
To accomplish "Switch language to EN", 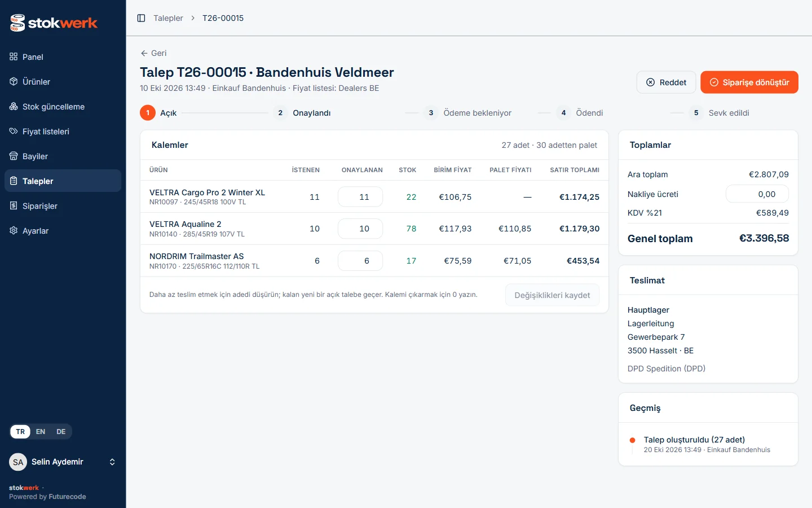I will click(x=41, y=432).
